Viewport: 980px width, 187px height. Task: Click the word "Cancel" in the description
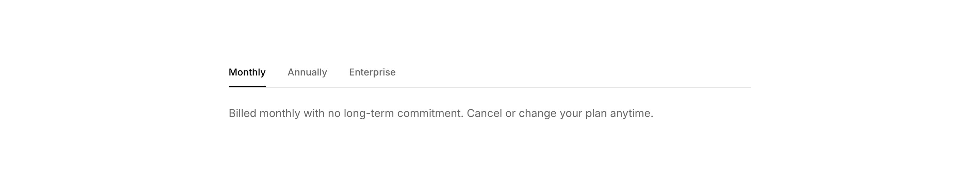(484, 113)
